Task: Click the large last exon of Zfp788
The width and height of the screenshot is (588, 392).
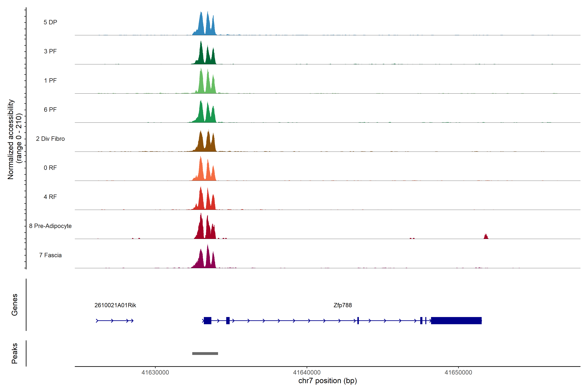Action: (456, 320)
